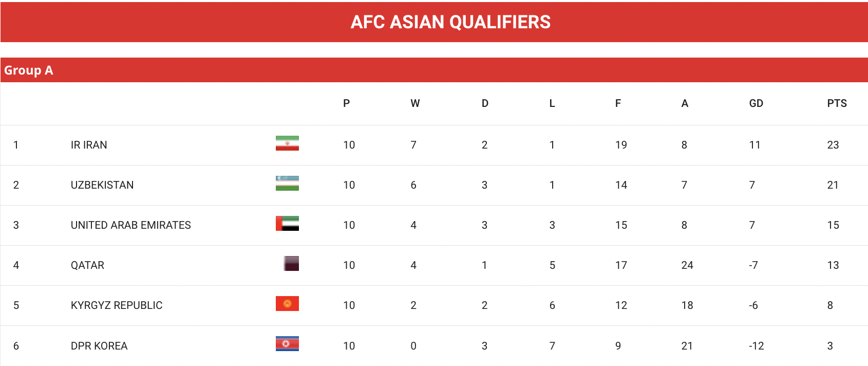Open the IR IRAN team link

[x=89, y=145]
